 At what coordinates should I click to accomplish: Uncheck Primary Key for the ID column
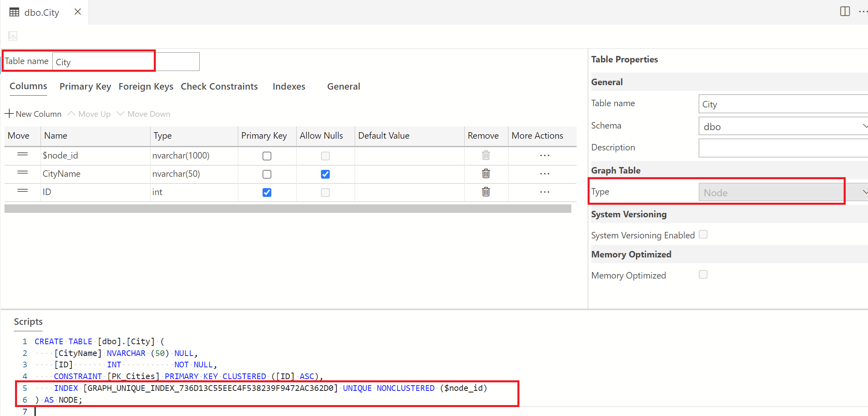[x=267, y=193]
